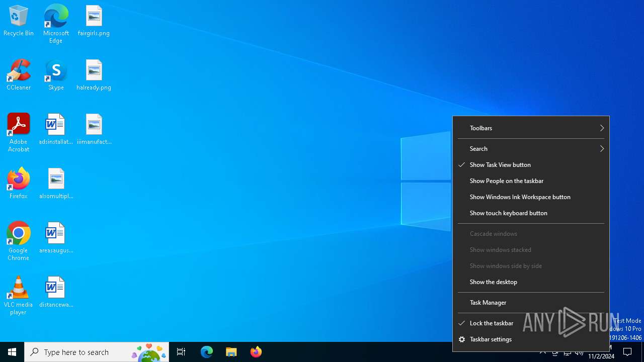This screenshot has width=644, height=362.
Task: Select the Microsoft Edge desktop shortcut
Action: (56, 24)
